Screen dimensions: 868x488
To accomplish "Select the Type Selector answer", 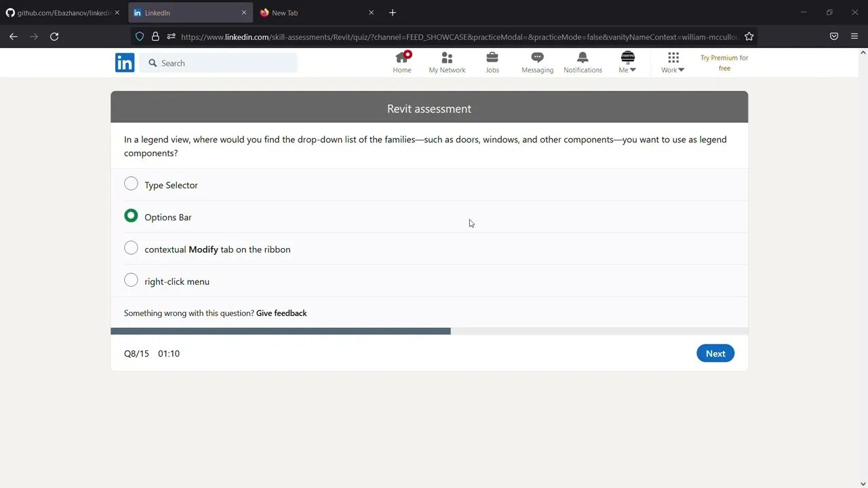I will click(131, 184).
